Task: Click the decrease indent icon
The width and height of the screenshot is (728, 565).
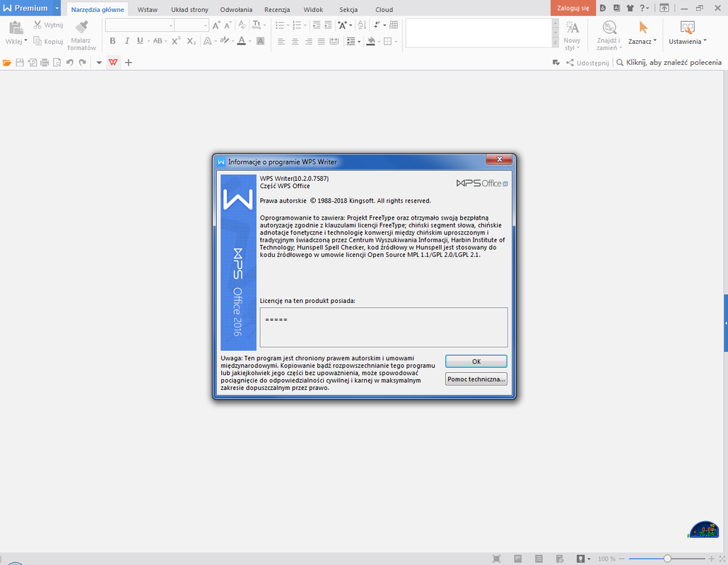Action: pos(316,25)
